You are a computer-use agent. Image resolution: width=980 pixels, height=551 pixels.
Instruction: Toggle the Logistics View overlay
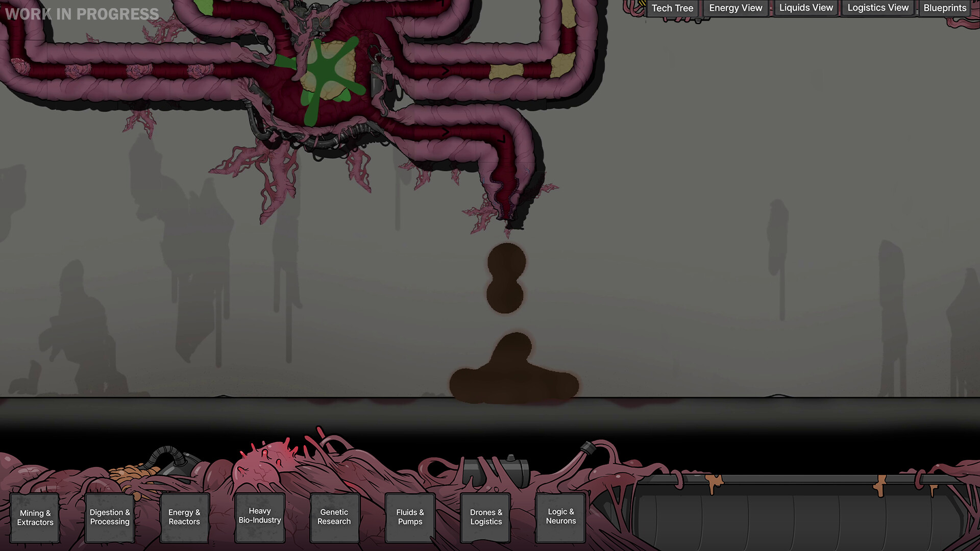point(877,8)
